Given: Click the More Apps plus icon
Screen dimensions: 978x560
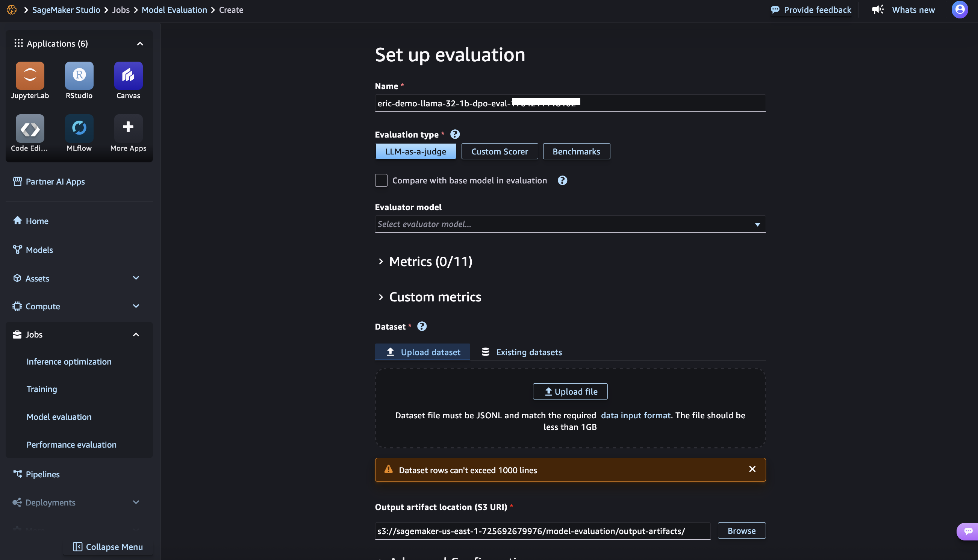Looking at the screenshot, I should [129, 128].
